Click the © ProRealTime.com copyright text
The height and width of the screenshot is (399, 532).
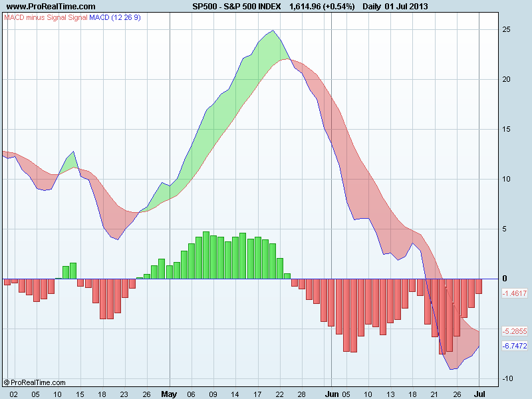pos(35,383)
